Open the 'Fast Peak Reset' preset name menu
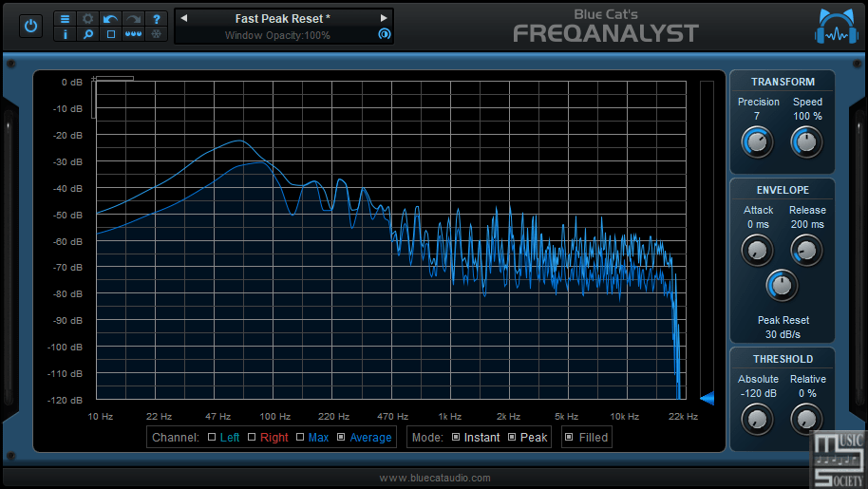Screen dimensions: 868x489 click(x=282, y=18)
